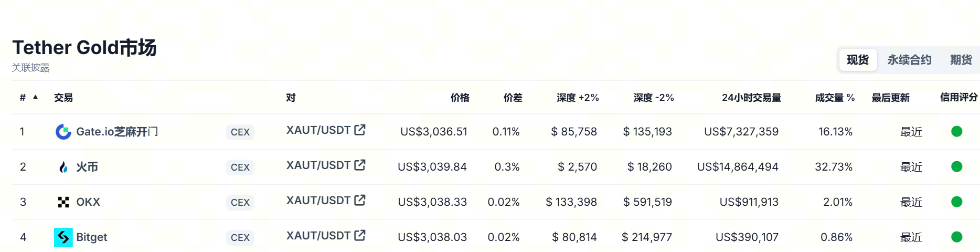Click the CEX badge in the 火币 row
The height and width of the screenshot is (252, 980).
(x=240, y=167)
